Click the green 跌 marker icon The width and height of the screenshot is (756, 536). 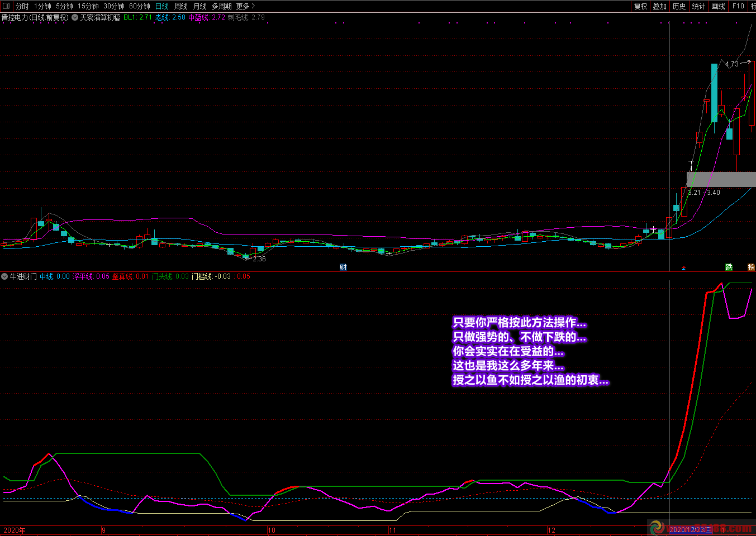click(x=729, y=267)
